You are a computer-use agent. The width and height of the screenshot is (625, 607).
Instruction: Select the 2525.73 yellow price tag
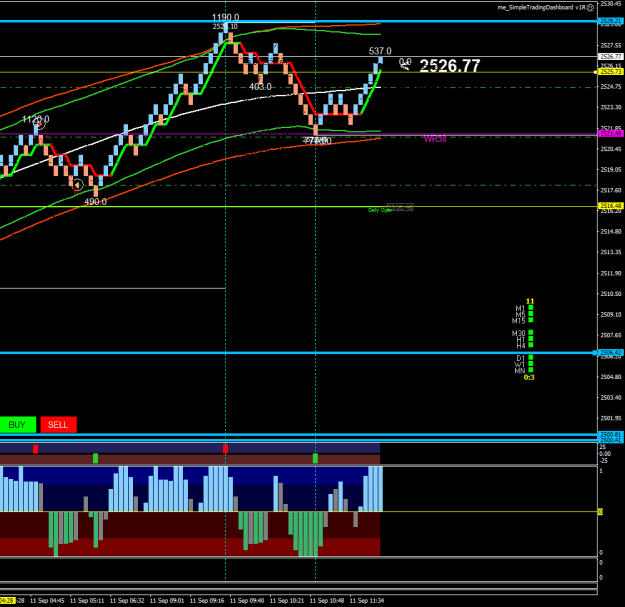[x=611, y=72]
